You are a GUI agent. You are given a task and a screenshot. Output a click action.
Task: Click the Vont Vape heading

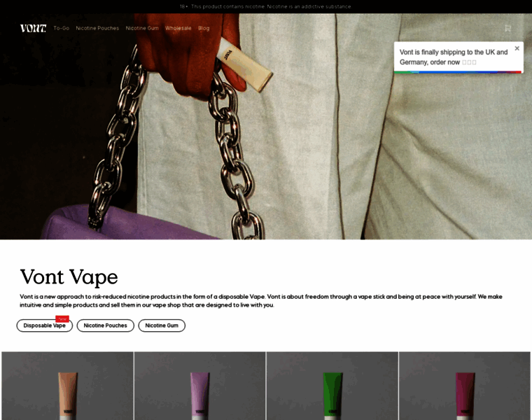(69, 276)
